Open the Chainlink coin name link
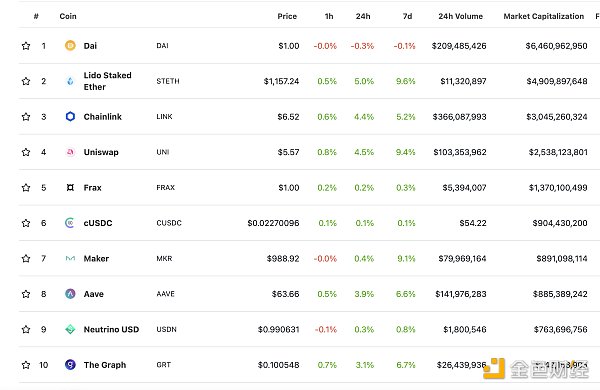The image size is (600, 390). click(x=103, y=117)
